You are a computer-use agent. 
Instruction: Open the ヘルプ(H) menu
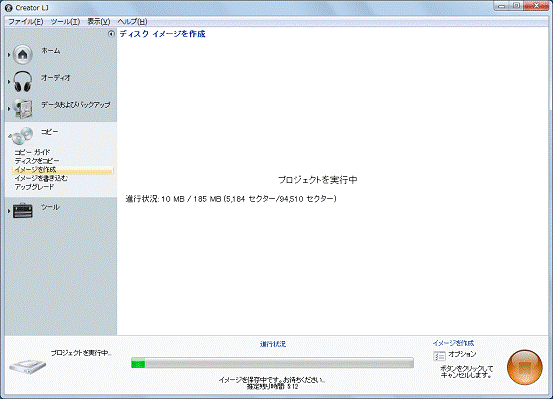[132, 22]
